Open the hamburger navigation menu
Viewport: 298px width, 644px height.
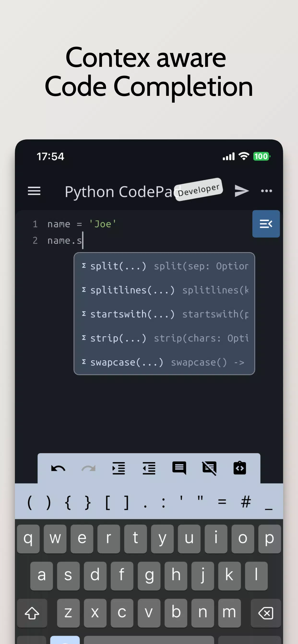pyautogui.click(x=34, y=191)
